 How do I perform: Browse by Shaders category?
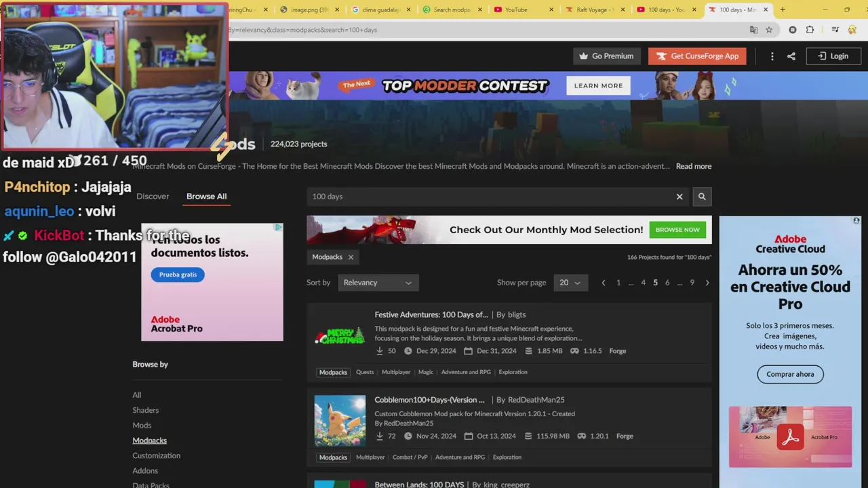(x=146, y=410)
